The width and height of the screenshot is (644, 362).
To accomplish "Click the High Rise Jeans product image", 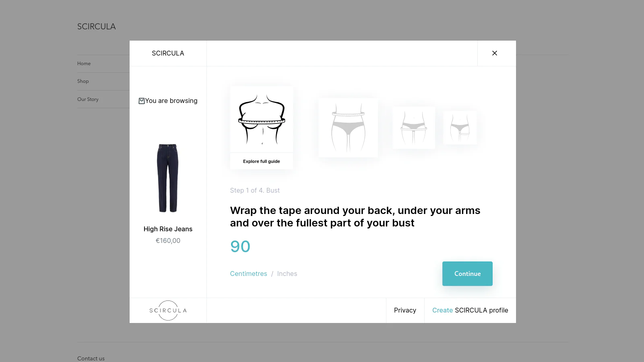I will pos(168,178).
